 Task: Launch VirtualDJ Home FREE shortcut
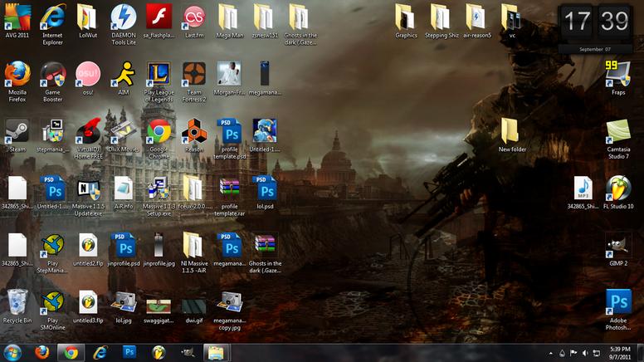pos(88,138)
